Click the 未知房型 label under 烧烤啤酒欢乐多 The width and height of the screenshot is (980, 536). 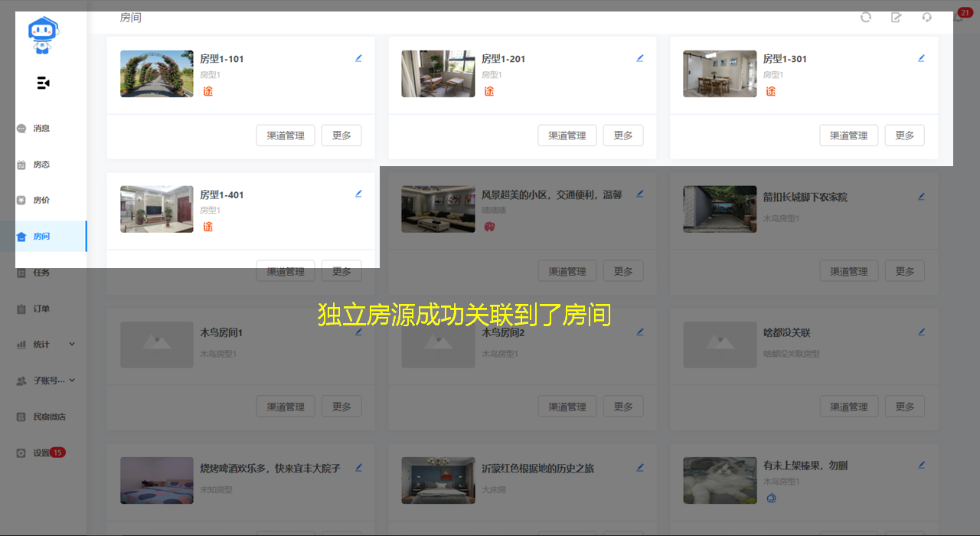pyautogui.click(x=216, y=489)
